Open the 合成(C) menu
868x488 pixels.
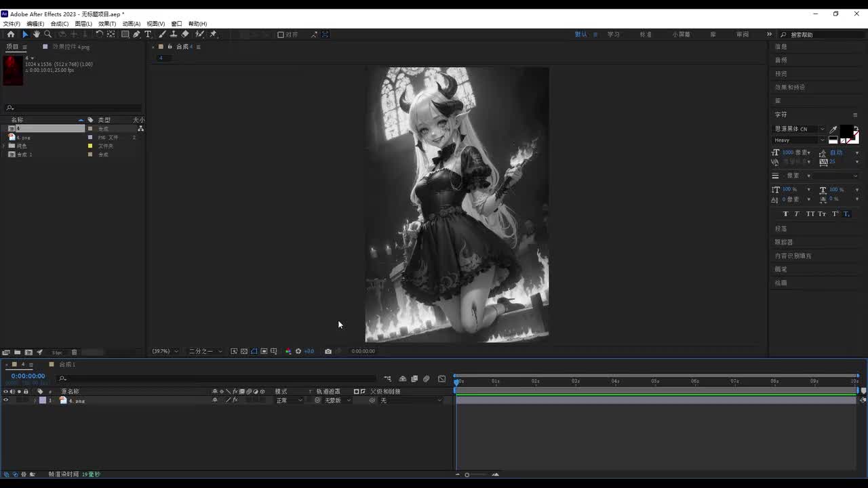click(60, 24)
